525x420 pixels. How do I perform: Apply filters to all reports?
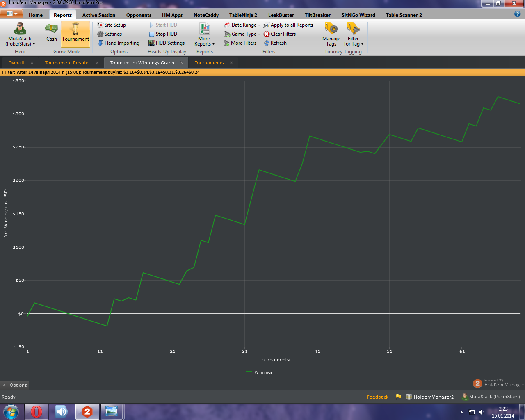[x=288, y=25]
